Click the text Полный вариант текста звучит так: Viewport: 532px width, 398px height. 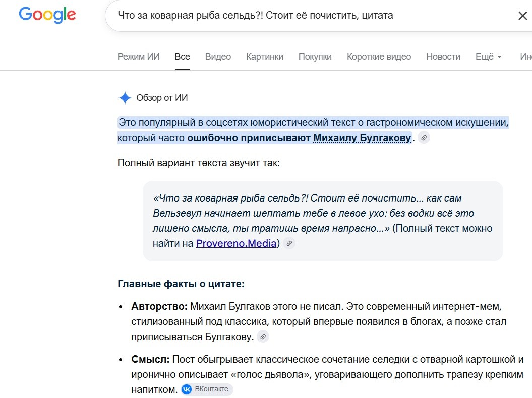pos(199,163)
